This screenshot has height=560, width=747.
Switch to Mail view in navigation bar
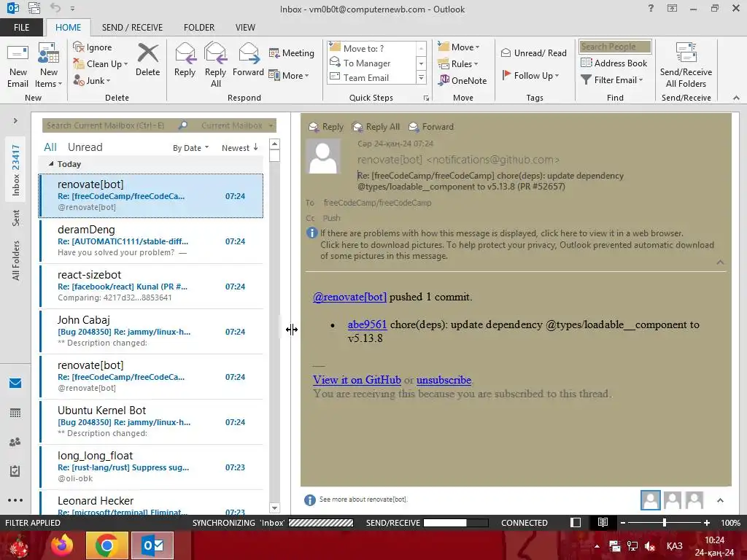click(15, 383)
